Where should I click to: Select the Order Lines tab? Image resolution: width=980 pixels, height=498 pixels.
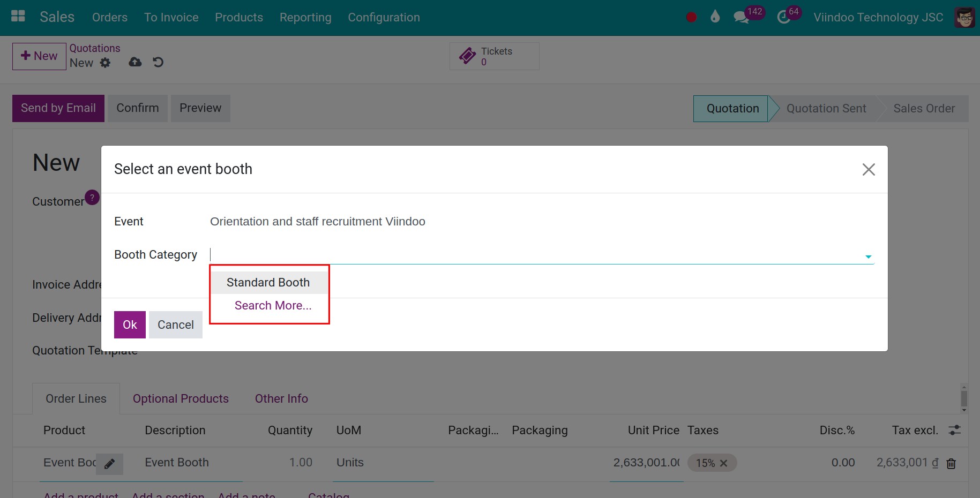coord(76,398)
